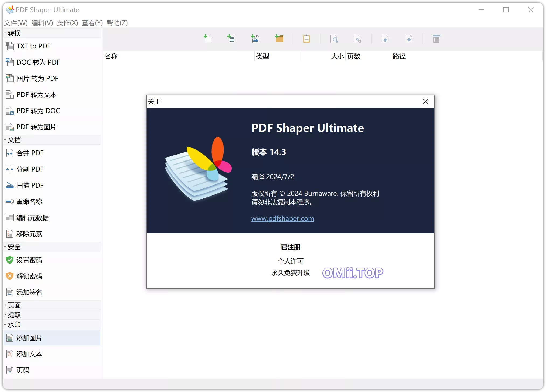Click the green shield 设置密码 icon
546x392 pixels.
(10, 260)
